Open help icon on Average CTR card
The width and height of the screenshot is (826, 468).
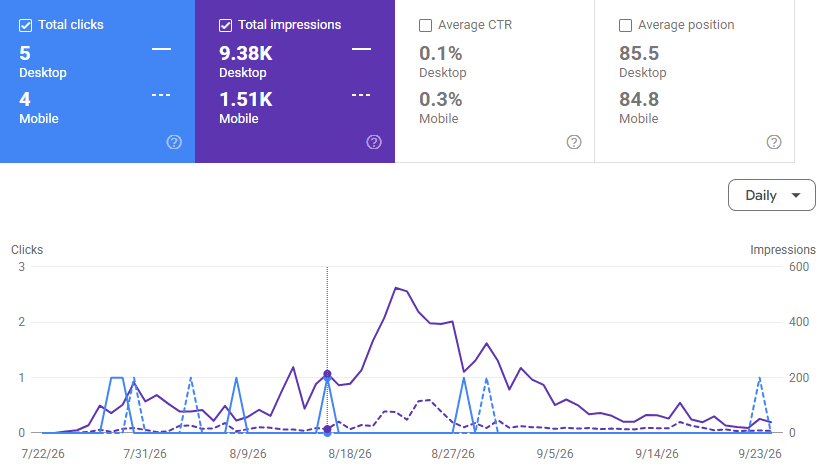574,142
